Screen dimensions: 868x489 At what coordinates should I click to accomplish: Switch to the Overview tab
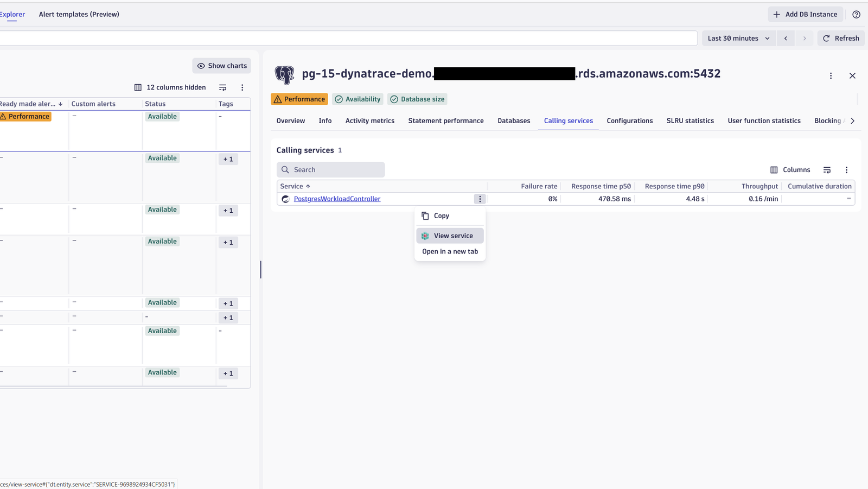[291, 121]
